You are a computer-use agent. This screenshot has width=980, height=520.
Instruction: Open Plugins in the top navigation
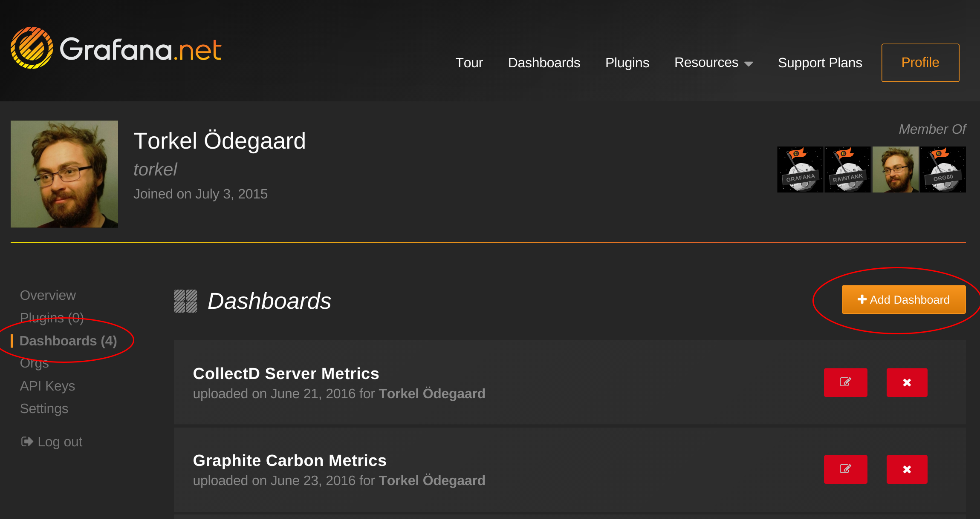point(627,63)
